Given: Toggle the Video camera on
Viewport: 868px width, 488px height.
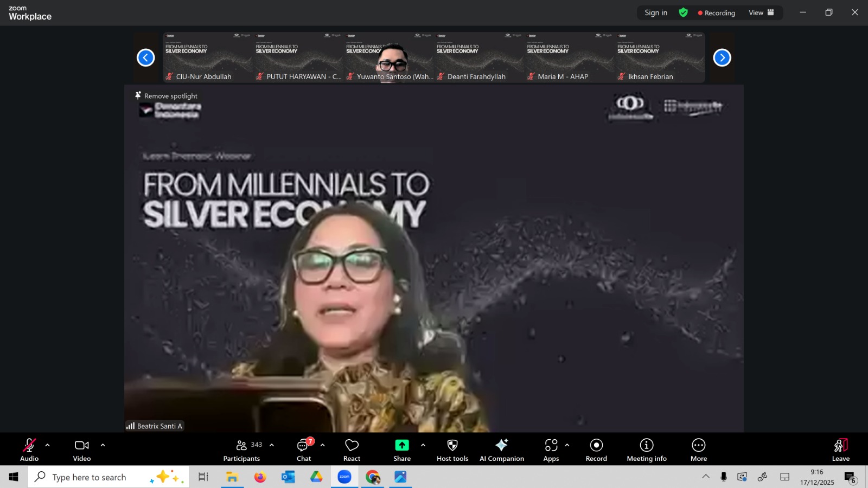Looking at the screenshot, I should coord(82,450).
